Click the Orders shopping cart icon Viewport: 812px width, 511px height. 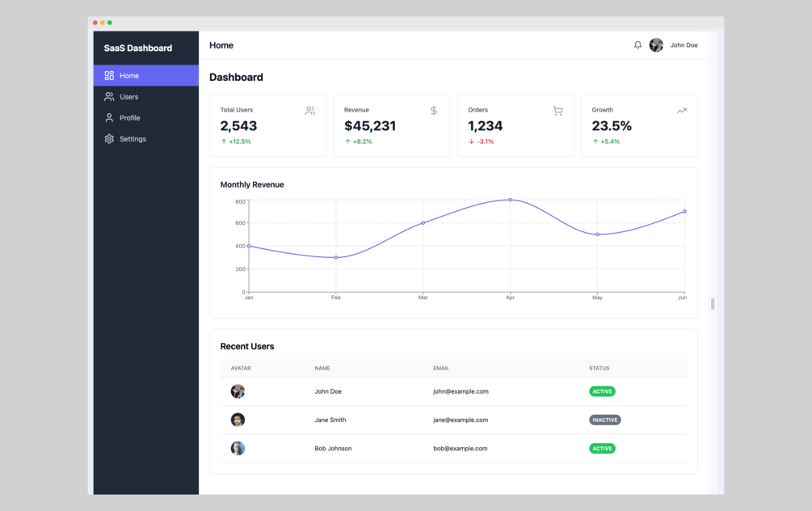coord(557,111)
